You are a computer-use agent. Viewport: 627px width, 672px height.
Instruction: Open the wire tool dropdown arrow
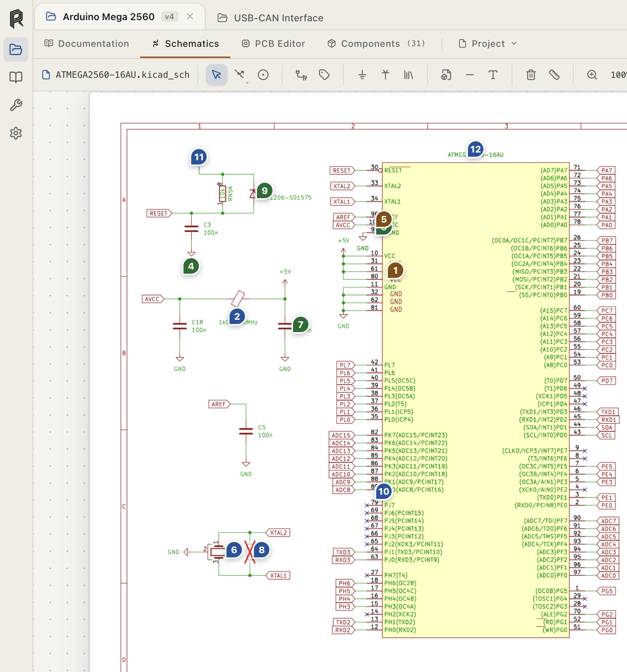point(247,82)
